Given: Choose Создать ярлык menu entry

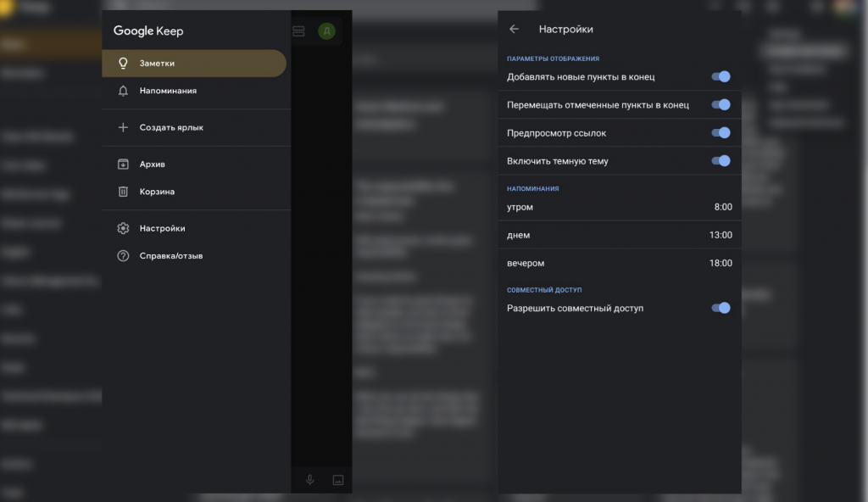Looking at the screenshot, I should click(197, 127).
